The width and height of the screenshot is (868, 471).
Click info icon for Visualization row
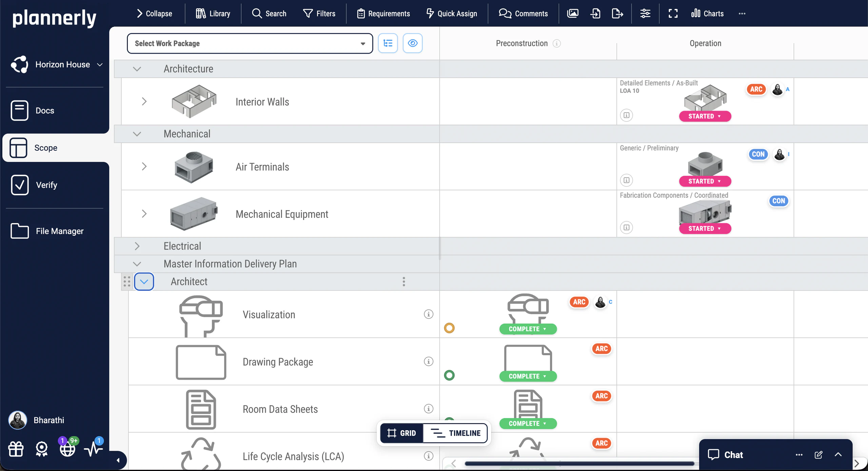point(429,314)
